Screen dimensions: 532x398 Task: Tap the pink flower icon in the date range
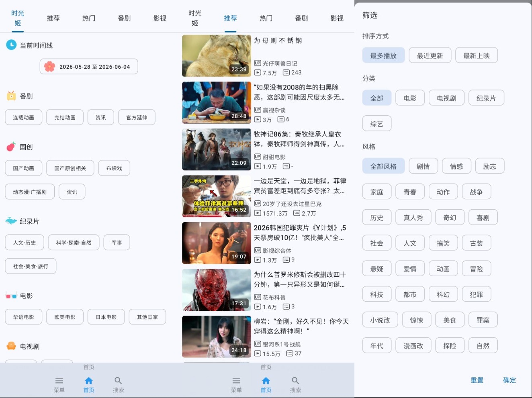(49, 66)
